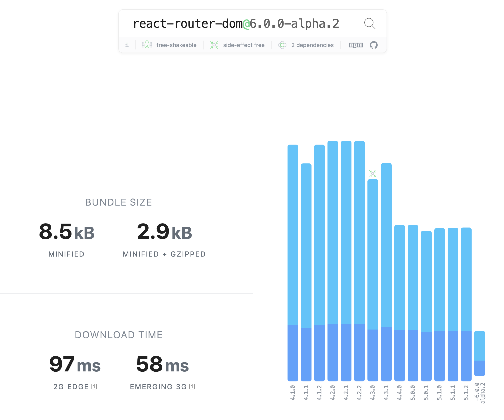Click the info icon in the badge row
The height and width of the screenshot is (420, 504).
(x=127, y=45)
